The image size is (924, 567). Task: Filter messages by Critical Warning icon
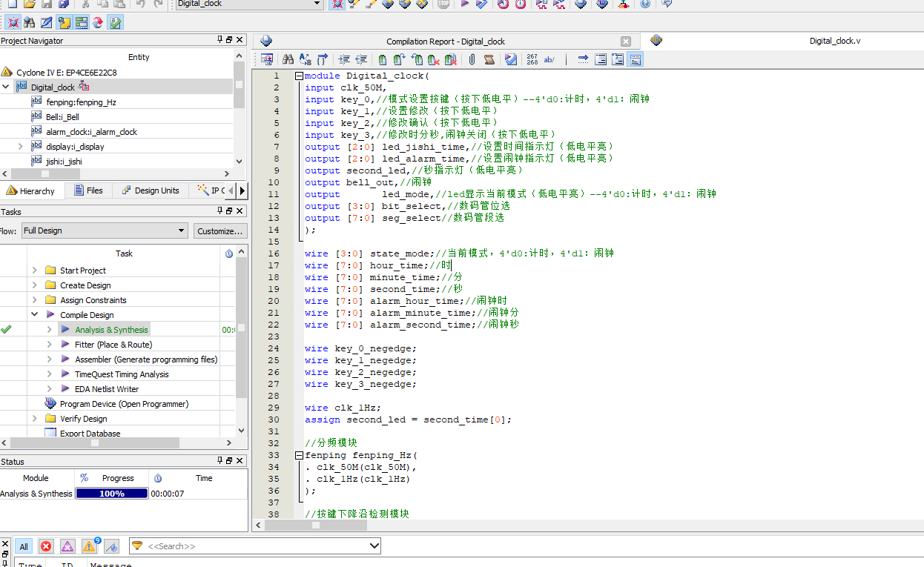point(67,546)
